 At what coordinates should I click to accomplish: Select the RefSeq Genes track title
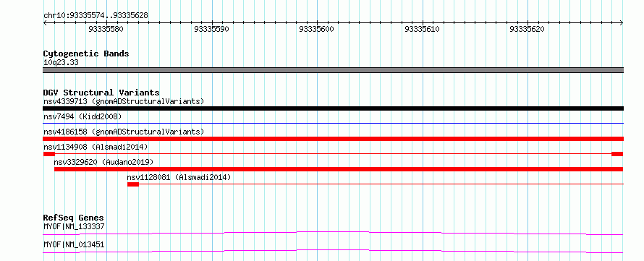coord(74,218)
